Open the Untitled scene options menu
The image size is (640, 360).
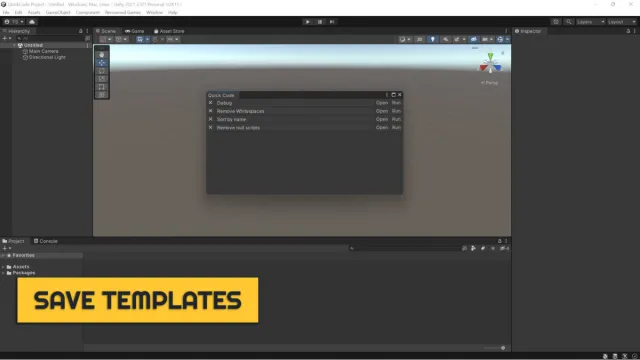click(x=87, y=45)
